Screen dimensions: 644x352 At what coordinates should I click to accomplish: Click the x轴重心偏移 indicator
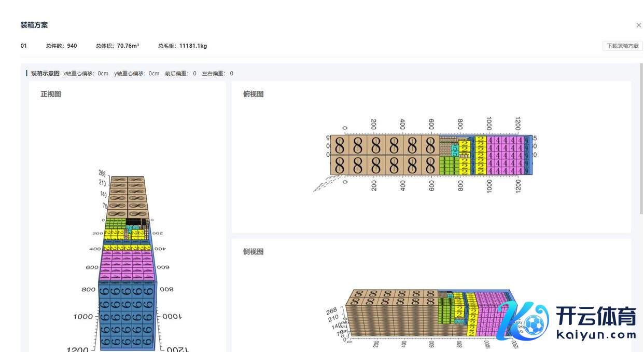point(86,73)
